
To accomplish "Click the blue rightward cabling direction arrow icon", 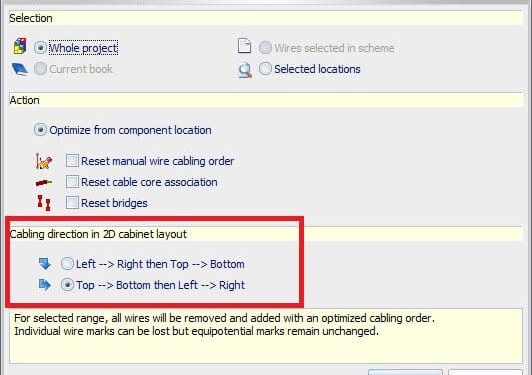I will tap(44, 285).
